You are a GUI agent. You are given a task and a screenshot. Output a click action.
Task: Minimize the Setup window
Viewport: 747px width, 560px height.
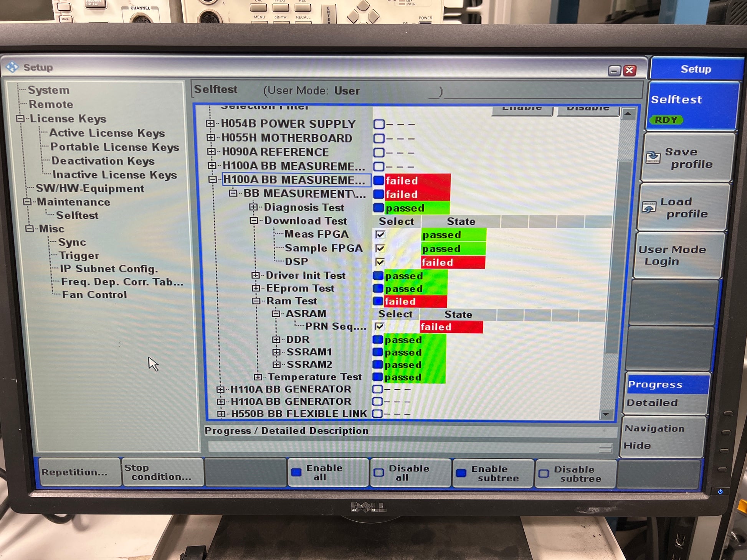coord(614,71)
